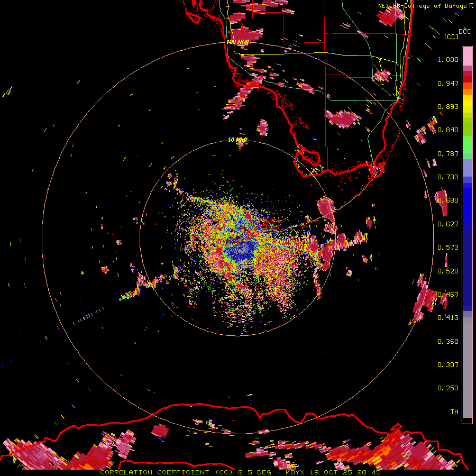
Task: Click the DCC label near the color scale
Action: pos(465,32)
